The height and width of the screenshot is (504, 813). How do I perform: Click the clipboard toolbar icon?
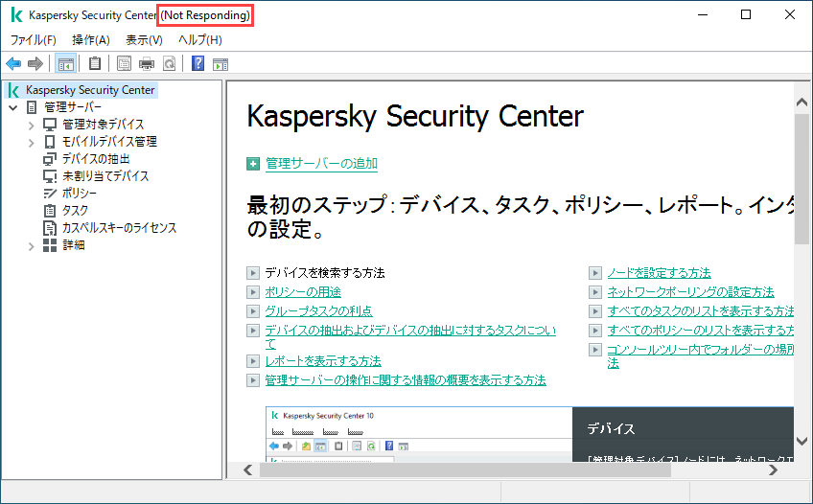(94, 63)
